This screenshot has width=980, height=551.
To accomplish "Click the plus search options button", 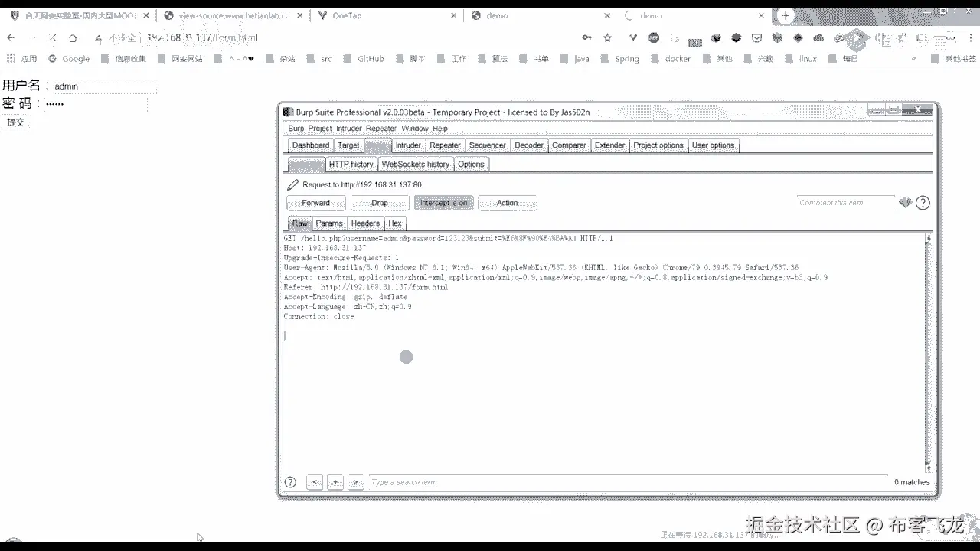I will (335, 482).
